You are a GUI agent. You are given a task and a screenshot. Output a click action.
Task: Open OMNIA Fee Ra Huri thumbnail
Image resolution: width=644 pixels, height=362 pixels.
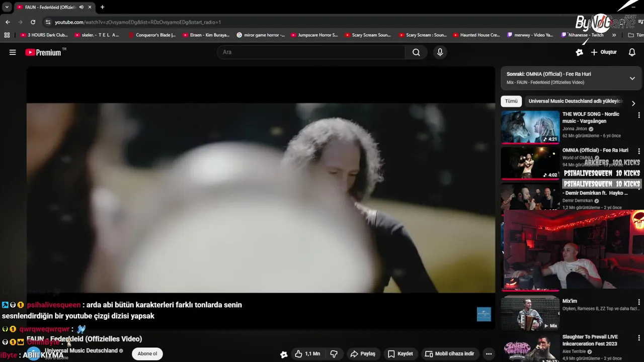pyautogui.click(x=530, y=163)
